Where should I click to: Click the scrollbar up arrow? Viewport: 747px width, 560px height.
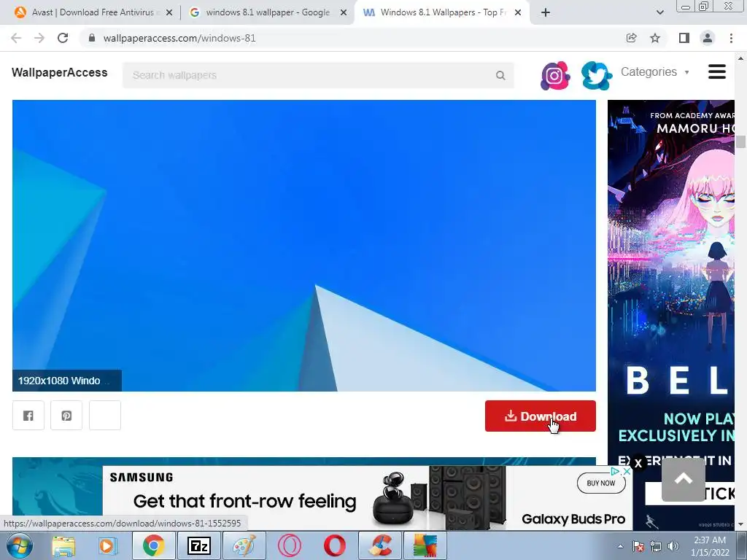point(740,58)
